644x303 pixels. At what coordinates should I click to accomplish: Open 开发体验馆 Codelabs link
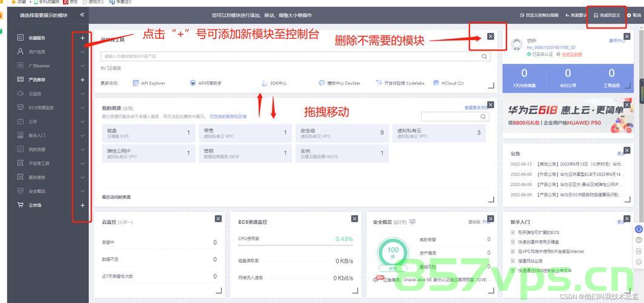[400, 83]
